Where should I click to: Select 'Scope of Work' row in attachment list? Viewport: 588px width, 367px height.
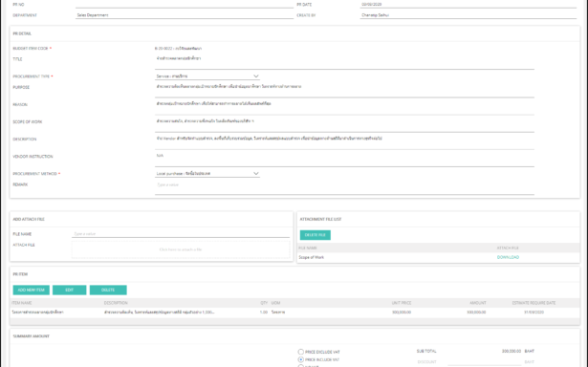coord(439,257)
